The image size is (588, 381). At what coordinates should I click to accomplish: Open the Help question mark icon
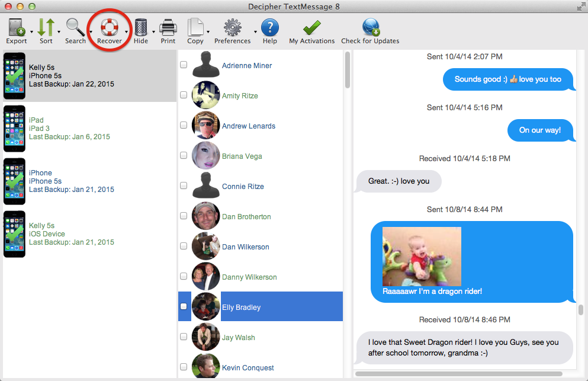tap(270, 27)
